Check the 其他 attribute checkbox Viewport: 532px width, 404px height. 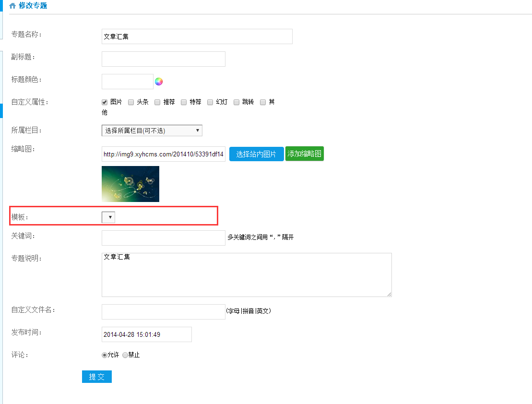[263, 102]
